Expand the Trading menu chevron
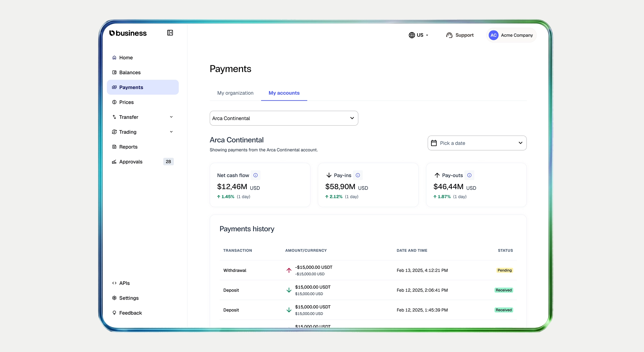 click(171, 132)
